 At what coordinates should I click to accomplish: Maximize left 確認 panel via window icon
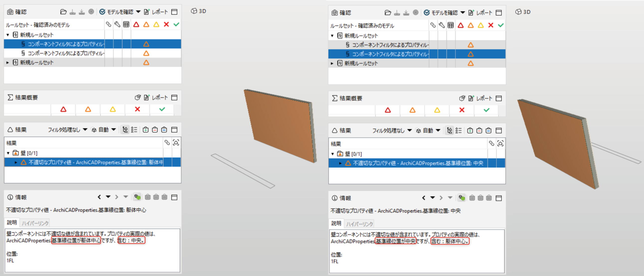[174, 12]
